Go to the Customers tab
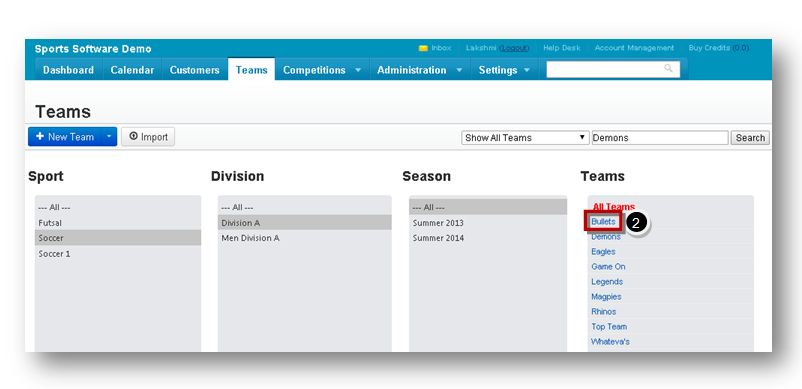Image resolution: width=802 pixels, height=389 pixels. pos(194,70)
